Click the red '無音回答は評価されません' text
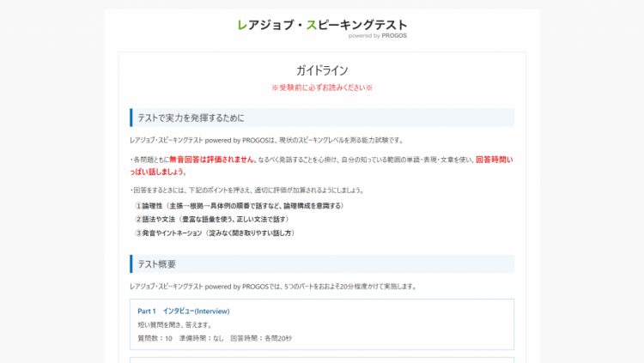Image resolution: width=644 pixels, height=363 pixels. (x=211, y=160)
